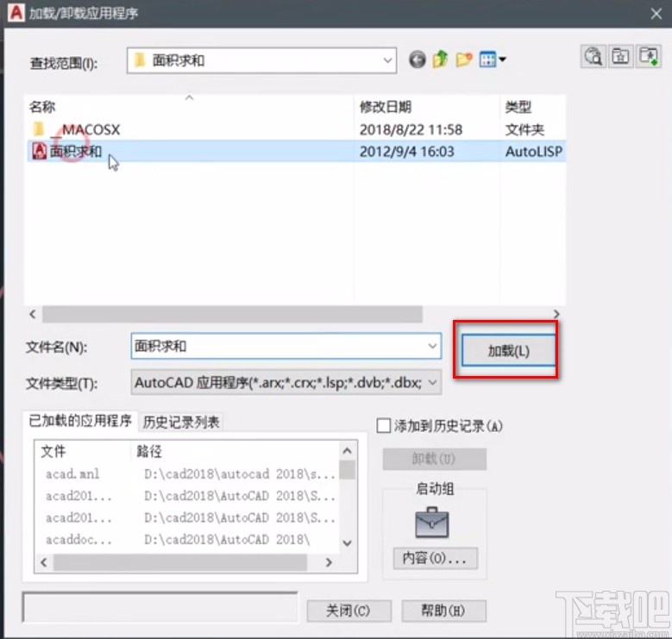
Task: Select the __MACOSX folder icon
Action: pyautogui.click(x=39, y=128)
